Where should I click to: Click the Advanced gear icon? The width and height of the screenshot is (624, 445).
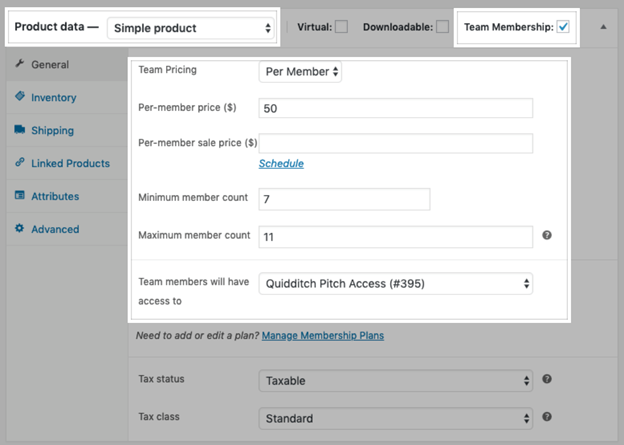pyautogui.click(x=20, y=228)
